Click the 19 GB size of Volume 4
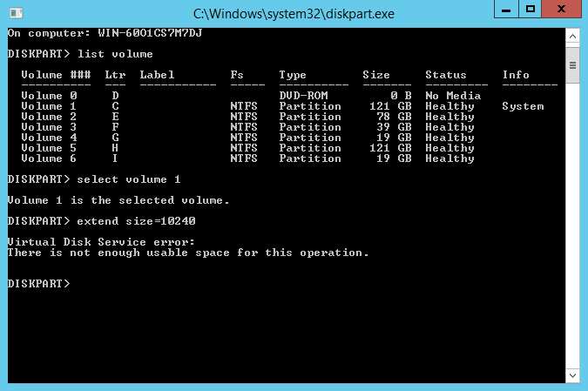 tap(394, 138)
